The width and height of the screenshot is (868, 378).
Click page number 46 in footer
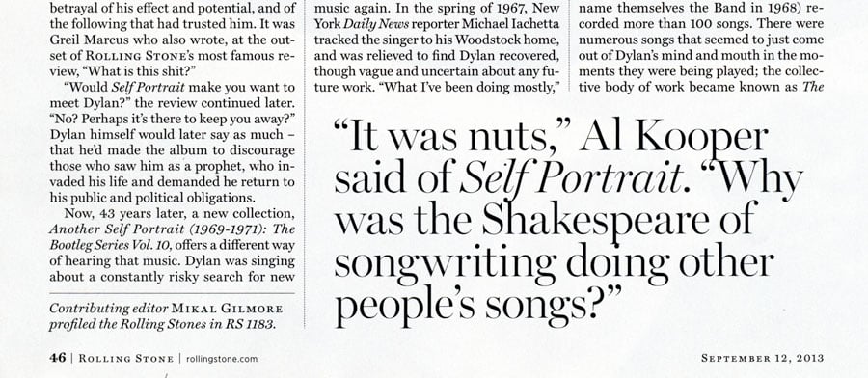[58, 358]
